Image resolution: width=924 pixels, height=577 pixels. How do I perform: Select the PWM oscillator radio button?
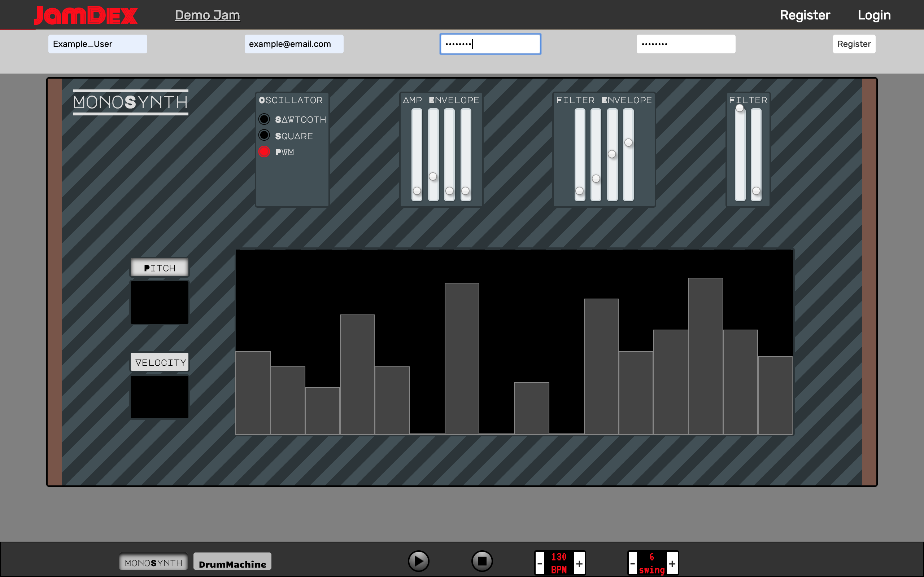tap(264, 152)
